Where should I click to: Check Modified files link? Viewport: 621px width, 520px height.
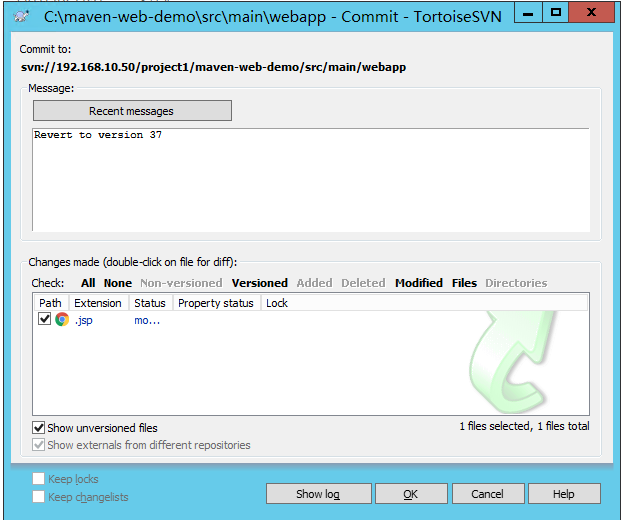coord(419,283)
